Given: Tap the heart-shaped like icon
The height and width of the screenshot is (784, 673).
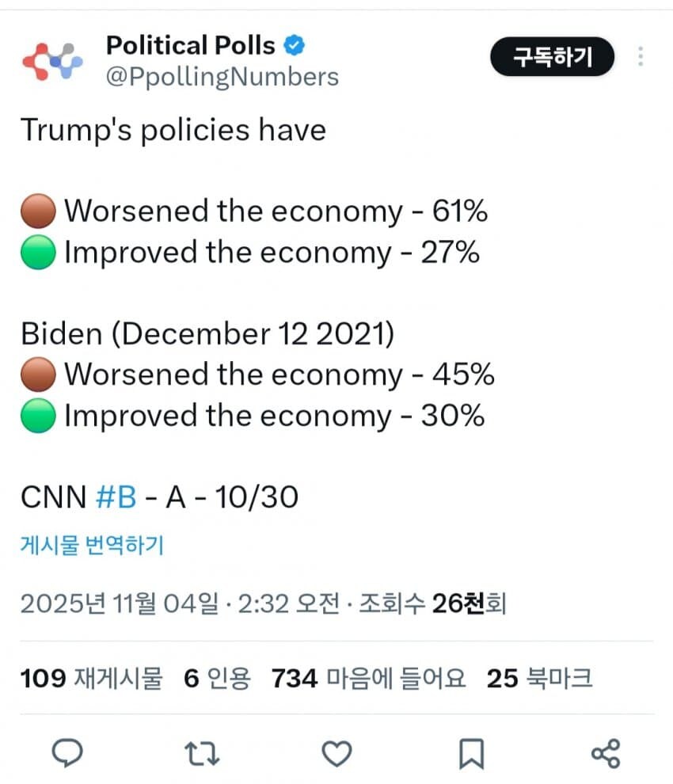Looking at the screenshot, I should click(x=338, y=753).
